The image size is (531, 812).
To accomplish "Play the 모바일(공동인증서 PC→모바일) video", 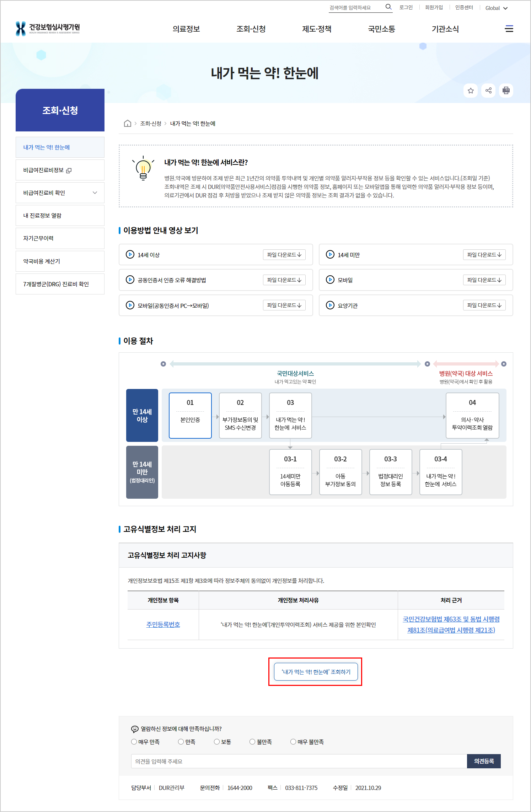I will click(130, 305).
